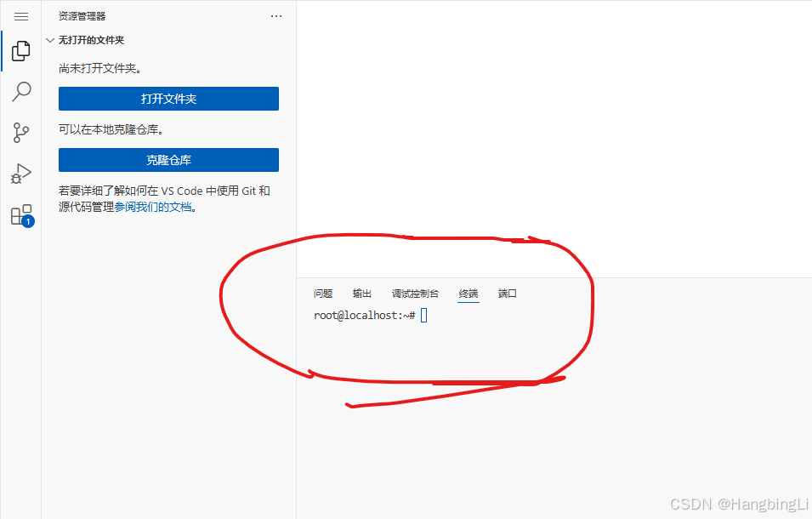Screen dimensions: 812x519
Task: Switch to the 调试控制台 panel tab
Action: point(415,294)
